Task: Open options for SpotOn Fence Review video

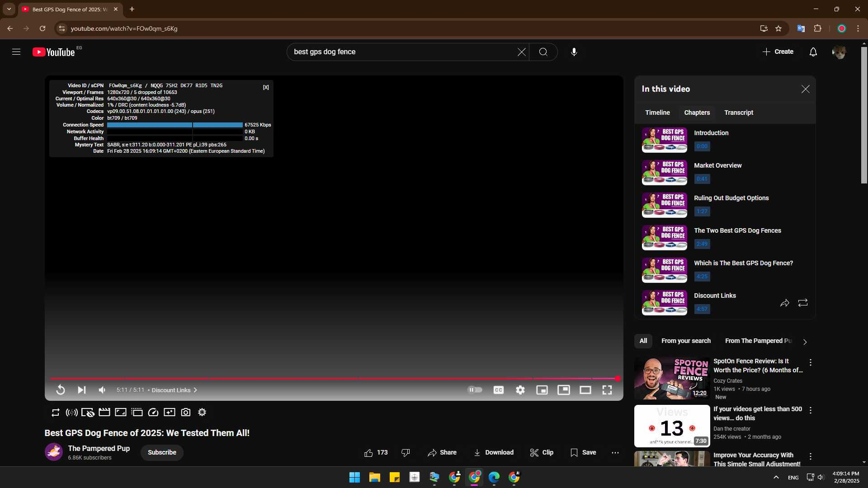Action: coord(811,363)
